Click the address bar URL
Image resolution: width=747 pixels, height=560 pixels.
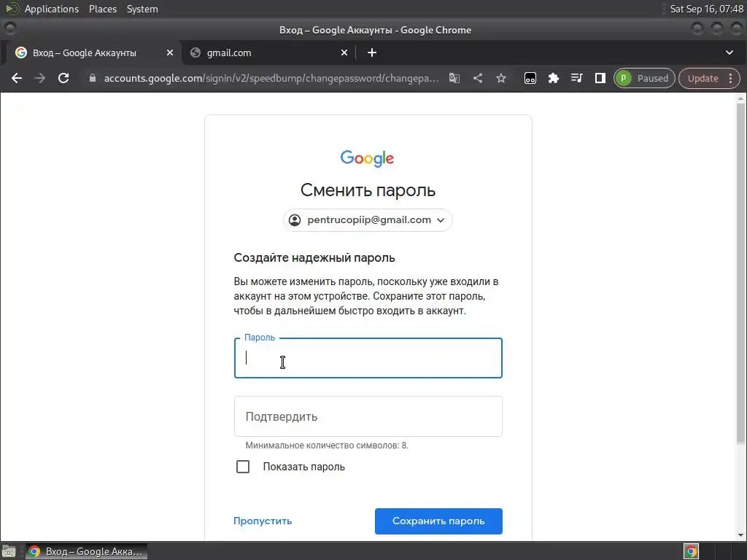[x=271, y=79]
